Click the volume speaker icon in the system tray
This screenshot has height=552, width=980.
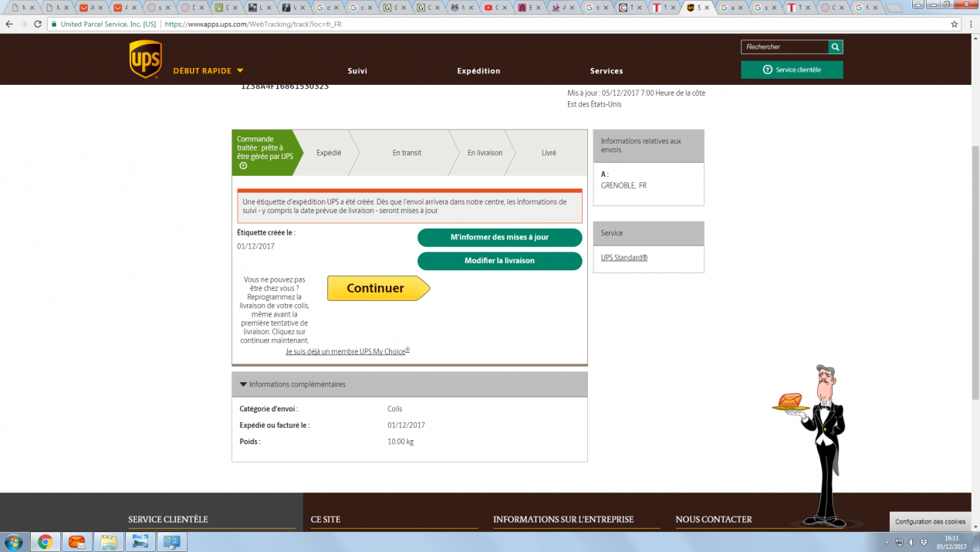(x=911, y=542)
